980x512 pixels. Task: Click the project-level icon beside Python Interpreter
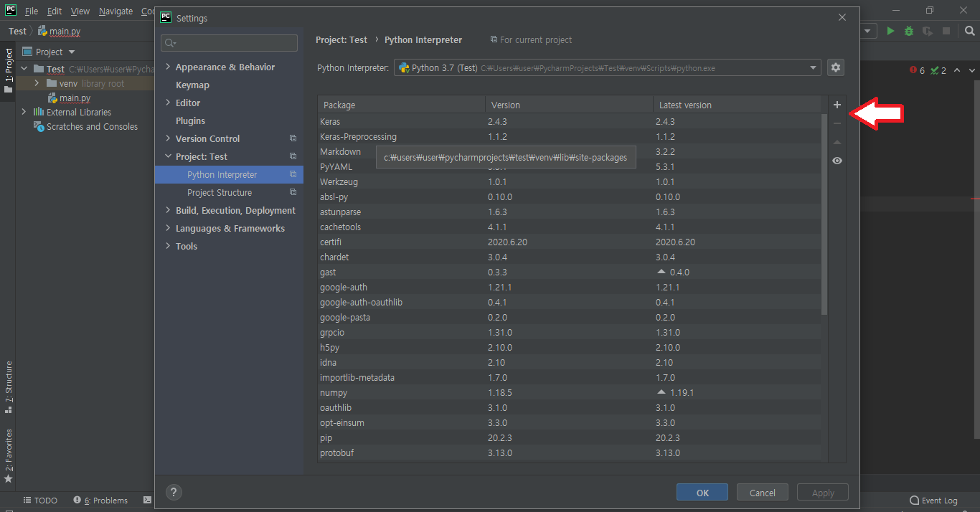pyautogui.click(x=293, y=174)
